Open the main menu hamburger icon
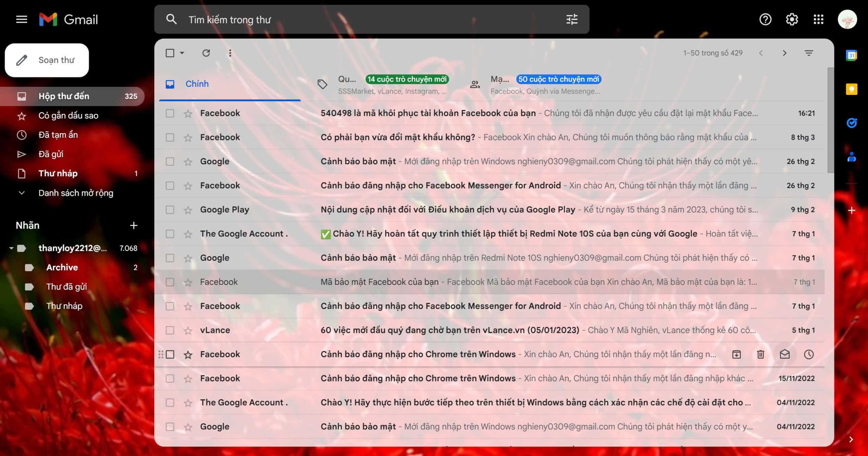This screenshot has width=868, height=456. tap(22, 20)
